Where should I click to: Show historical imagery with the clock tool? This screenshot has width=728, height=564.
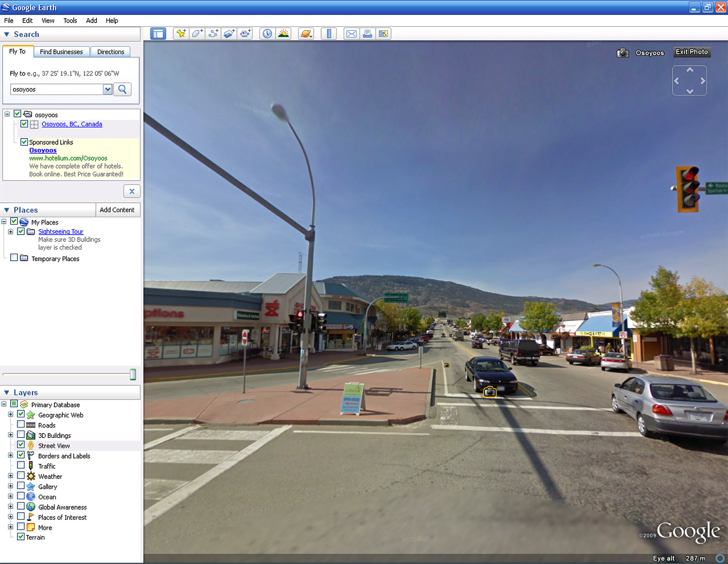(267, 33)
